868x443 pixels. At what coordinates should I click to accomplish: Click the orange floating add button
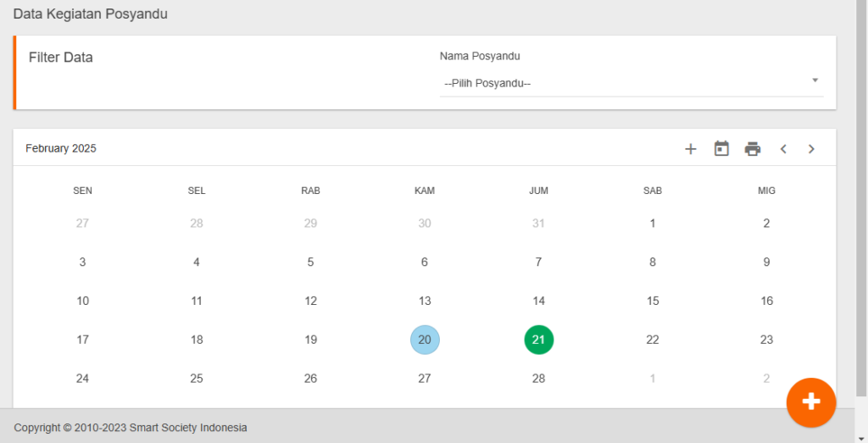click(x=811, y=402)
